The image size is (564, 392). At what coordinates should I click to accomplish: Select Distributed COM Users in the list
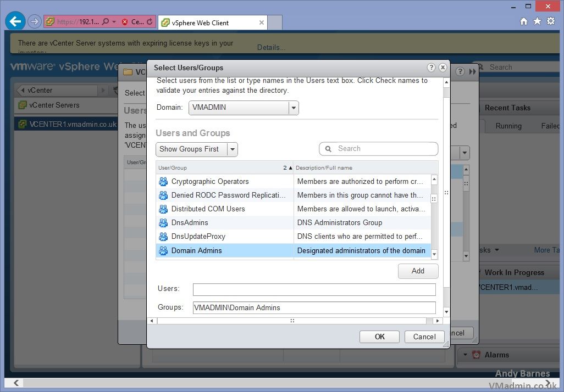(x=208, y=209)
